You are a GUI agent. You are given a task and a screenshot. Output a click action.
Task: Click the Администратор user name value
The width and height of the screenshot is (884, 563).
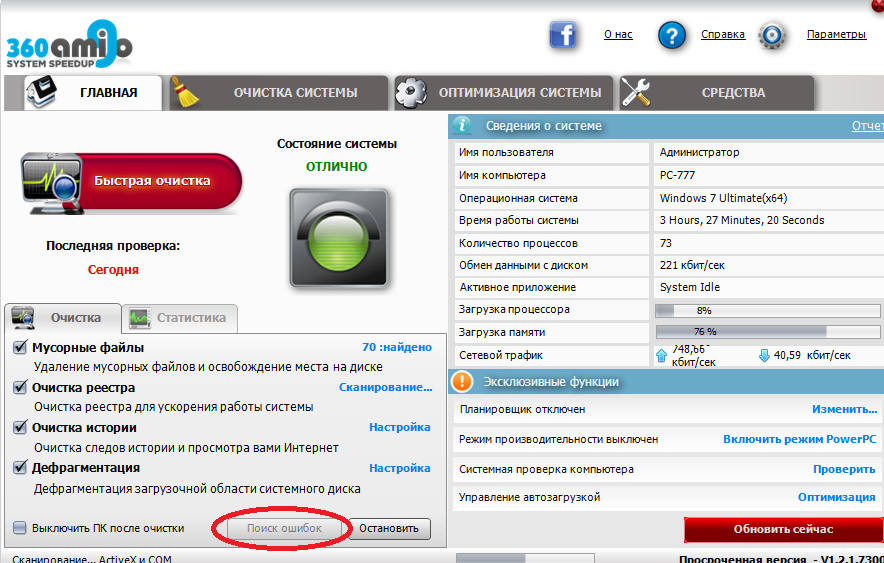point(699,152)
